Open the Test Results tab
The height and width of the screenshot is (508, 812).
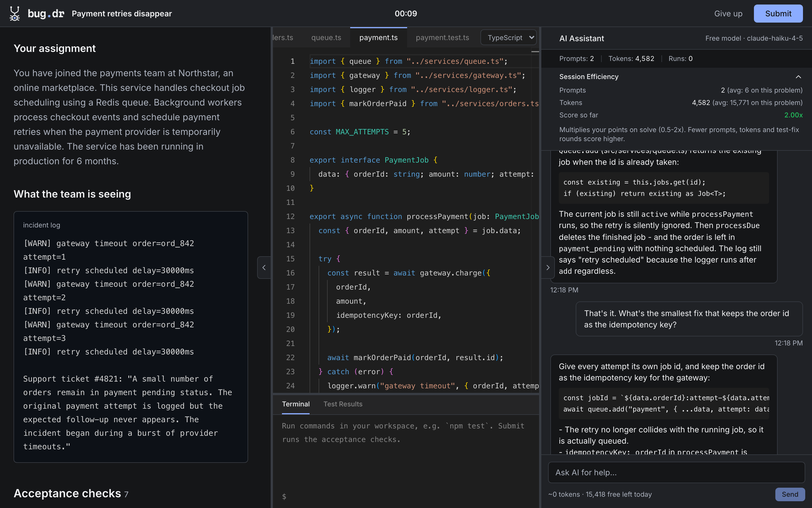click(x=343, y=404)
